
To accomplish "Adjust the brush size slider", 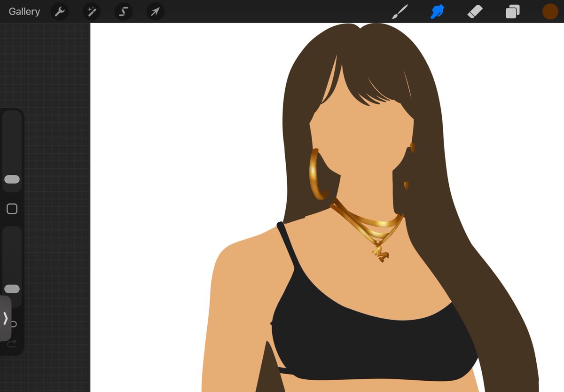I will pyautogui.click(x=12, y=179).
